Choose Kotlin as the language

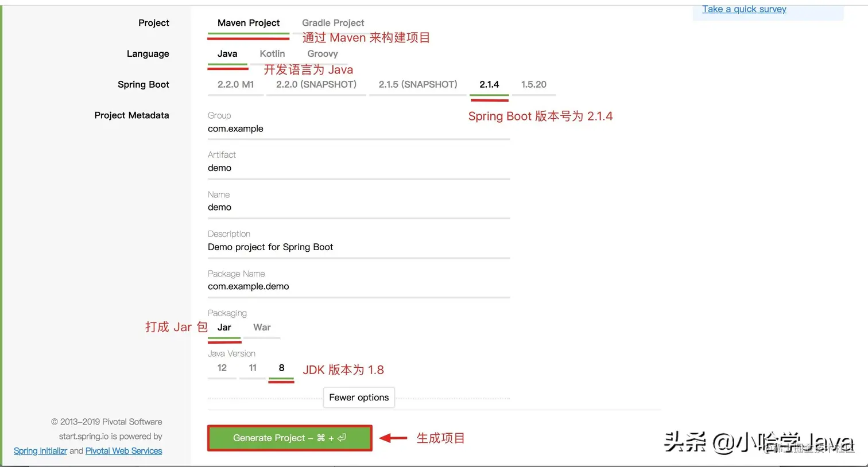[x=272, y=53]
